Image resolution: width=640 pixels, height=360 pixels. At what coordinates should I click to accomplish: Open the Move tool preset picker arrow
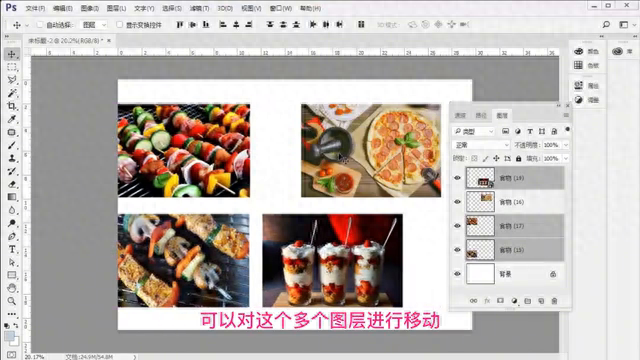[x=27, y=25]
